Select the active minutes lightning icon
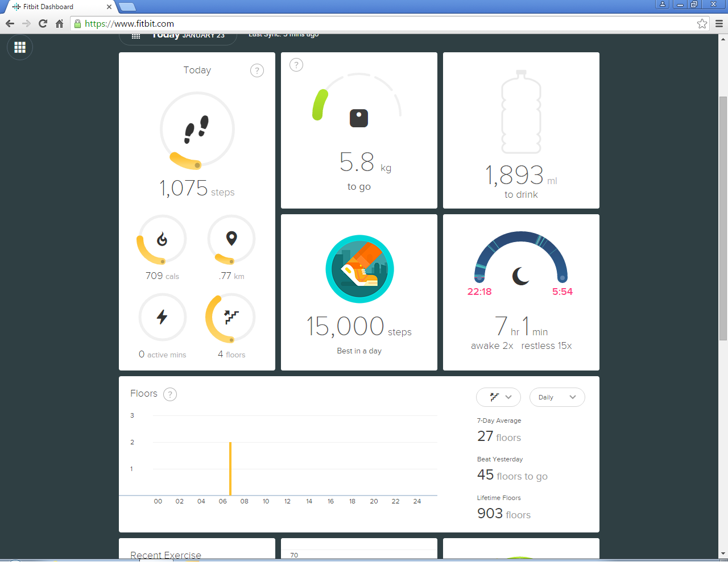Screen dimensions: 728x562 (x=162, y=317)
